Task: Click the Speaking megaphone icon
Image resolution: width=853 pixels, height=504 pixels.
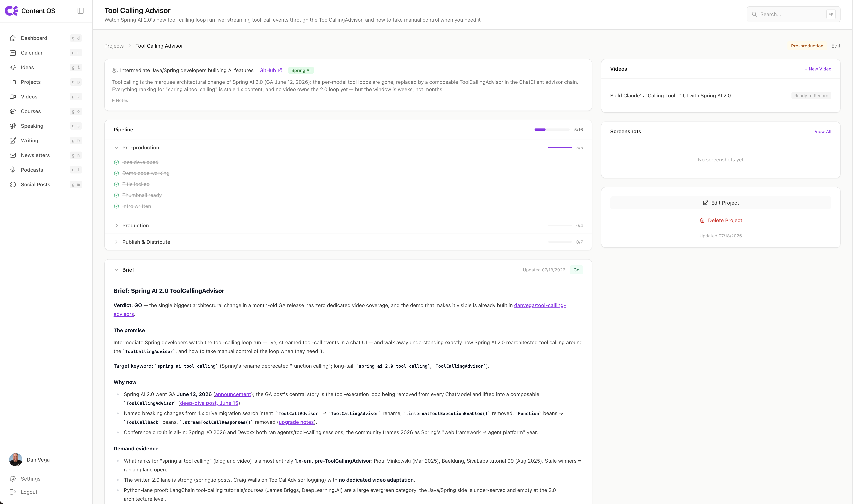Action: [13, 126]
